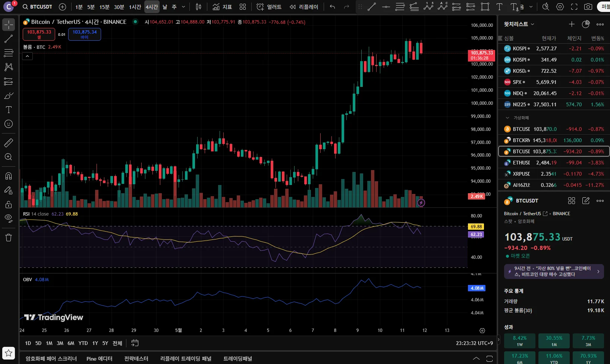The image size is (610, 364).
Task: Add a compare symbol with plus icon
Action: 63,7
